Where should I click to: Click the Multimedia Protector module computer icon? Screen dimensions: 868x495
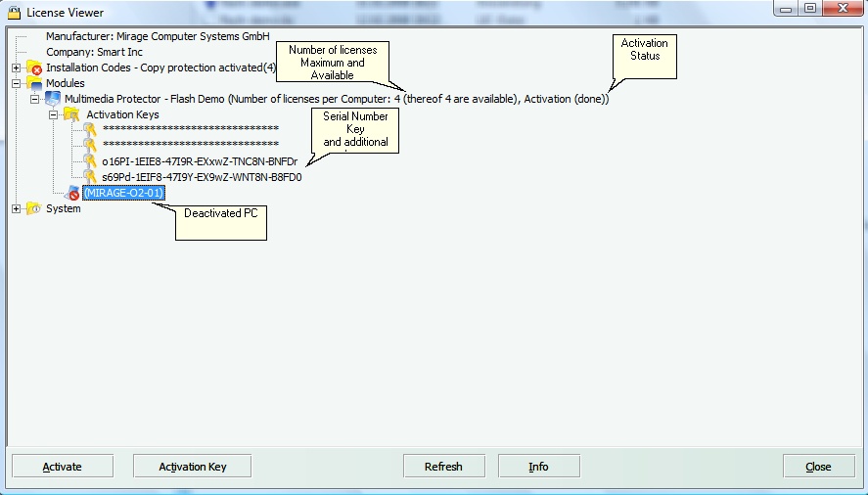click(x=53, y=100)
